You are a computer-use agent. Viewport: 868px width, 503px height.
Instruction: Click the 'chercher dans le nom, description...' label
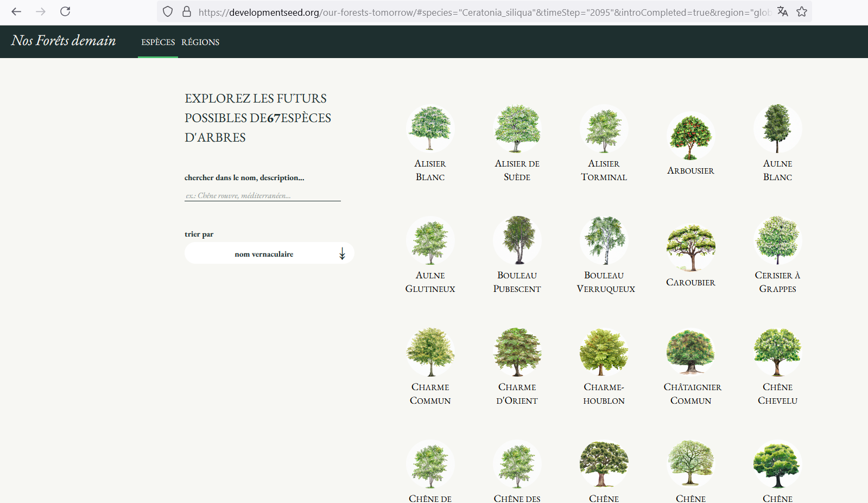click(x=244, y=177)
